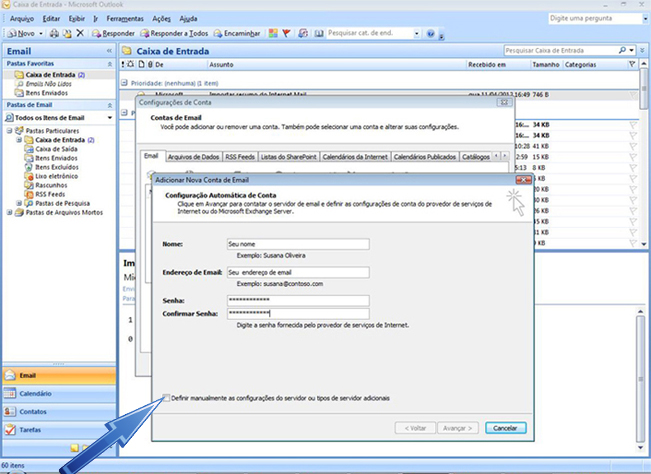This screenshot has width=651, height=474.
Task: Click the 'Pesquisar Caixa de Entrada' search box
Action: point(560,50)
